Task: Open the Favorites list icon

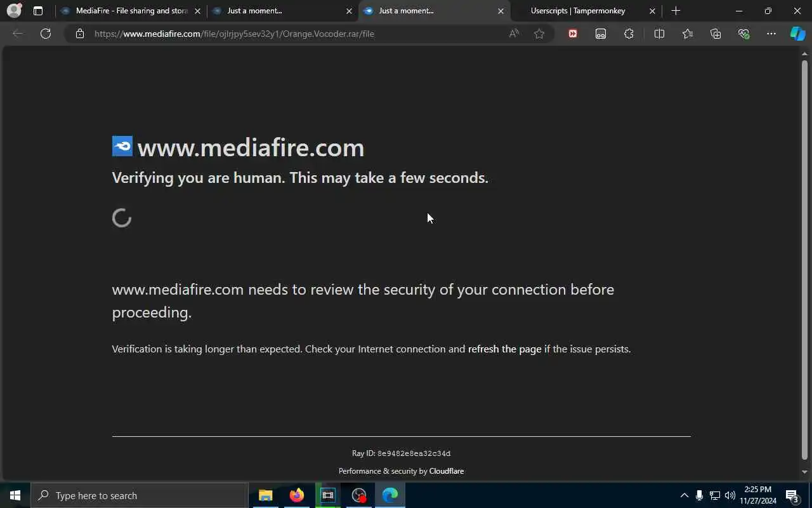Action: point(688,34)
